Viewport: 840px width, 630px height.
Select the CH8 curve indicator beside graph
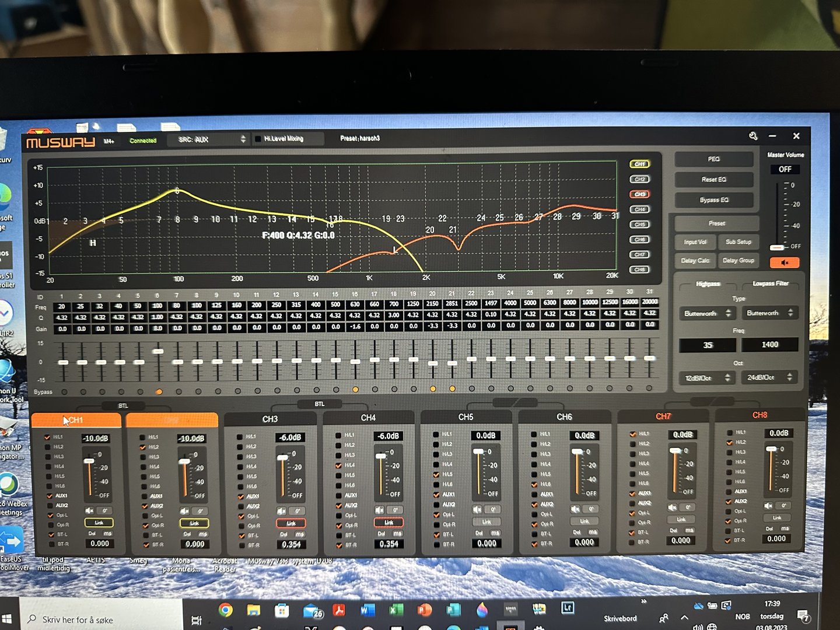[x=640, y=269]
